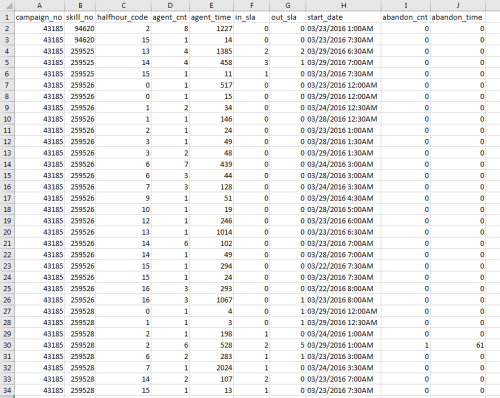Viewport: 500px width, 398px height.
Task: Select row 1 header
Action: click(7, 17)
